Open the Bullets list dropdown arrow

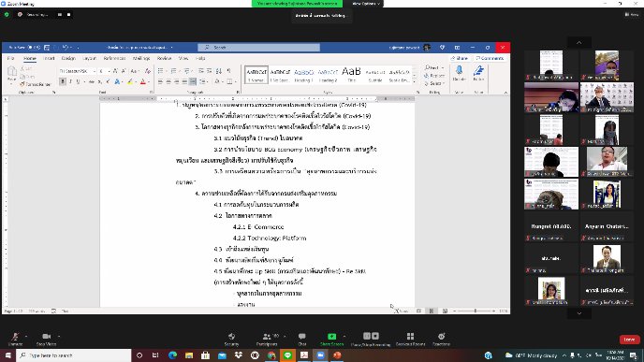pyautogui.click(x=167, y=71)
